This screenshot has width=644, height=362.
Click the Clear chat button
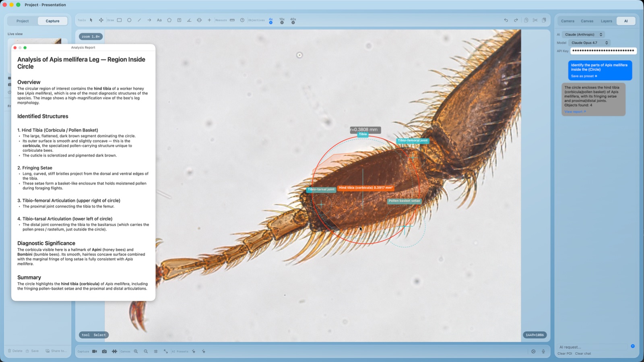click(583, 354)
